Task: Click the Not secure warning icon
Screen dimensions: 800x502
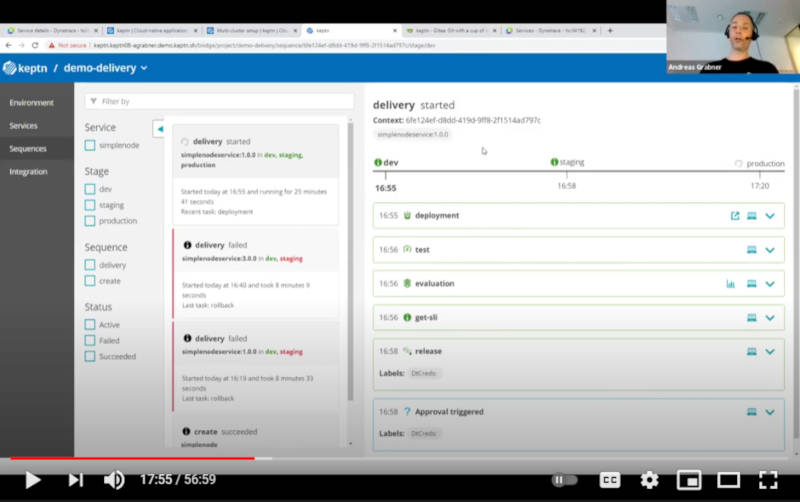Action: click(52, 45)
